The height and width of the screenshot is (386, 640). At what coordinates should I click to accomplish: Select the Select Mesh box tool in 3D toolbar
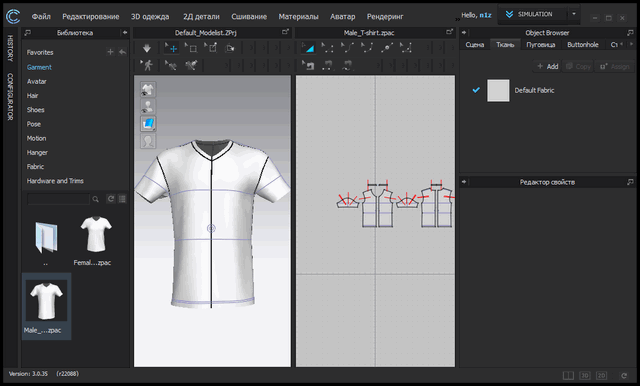(x=191, y=48)
